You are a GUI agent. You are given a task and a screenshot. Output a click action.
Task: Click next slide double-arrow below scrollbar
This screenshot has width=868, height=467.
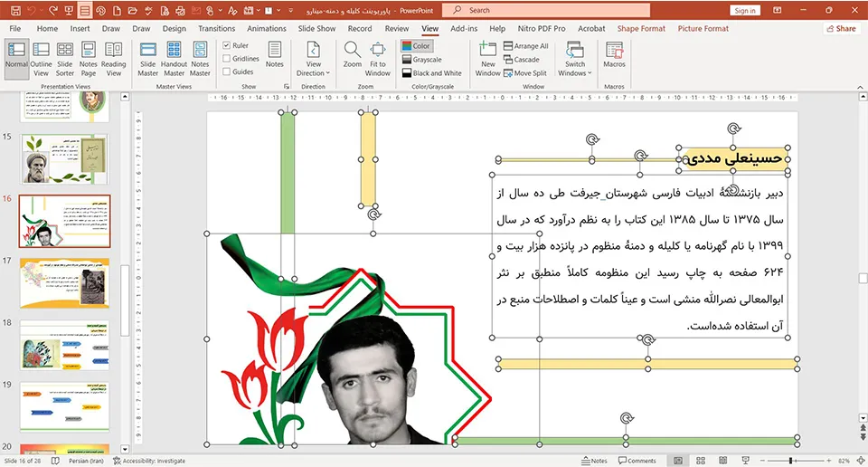coord(863,438)
